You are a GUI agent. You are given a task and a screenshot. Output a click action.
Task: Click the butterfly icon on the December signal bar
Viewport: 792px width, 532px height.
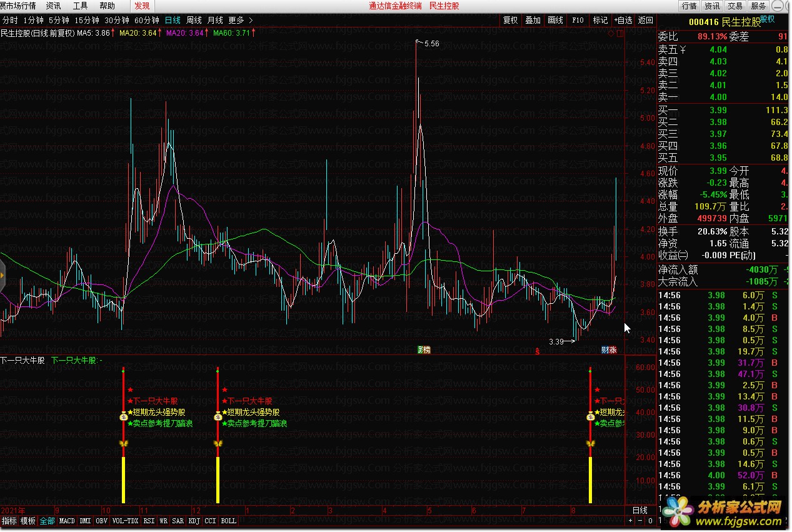pyautogui.click(x=218, y=443)
